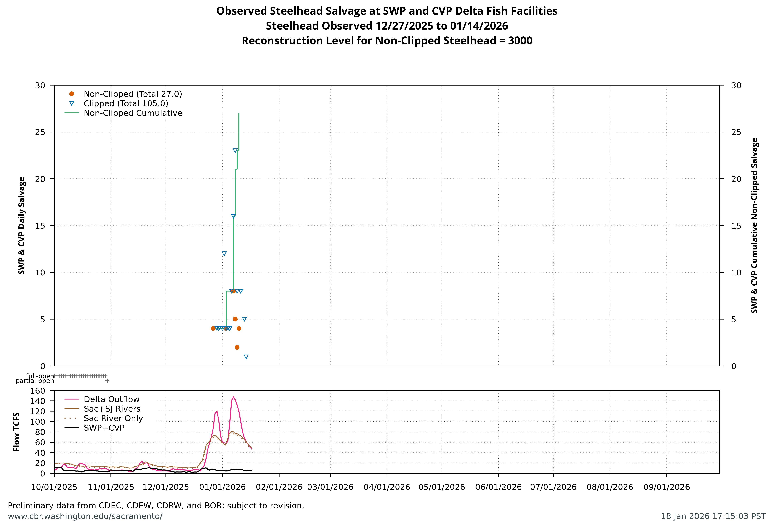Image resolution: width=774 pixels, height=532 pixels.
Task: Click the black SWP+CVP legend line
Action: pos(71,428)
